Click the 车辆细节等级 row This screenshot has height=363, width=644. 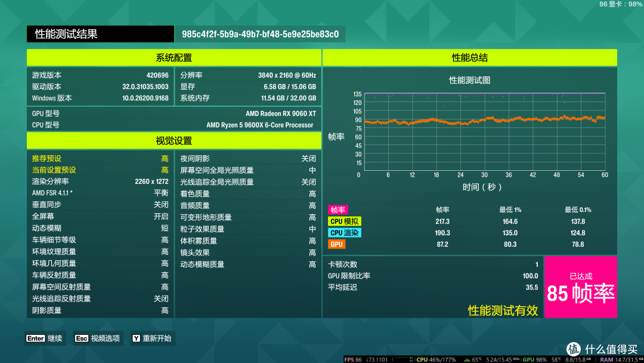tap(100, 239)
